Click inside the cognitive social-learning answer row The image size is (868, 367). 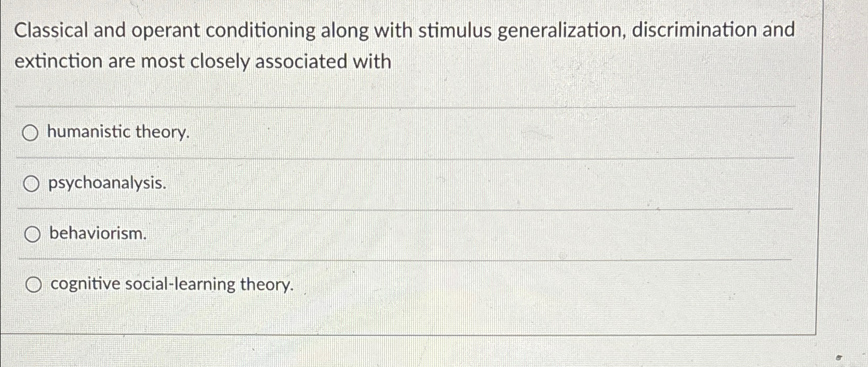pyautogui.click(x=364, y=284)
